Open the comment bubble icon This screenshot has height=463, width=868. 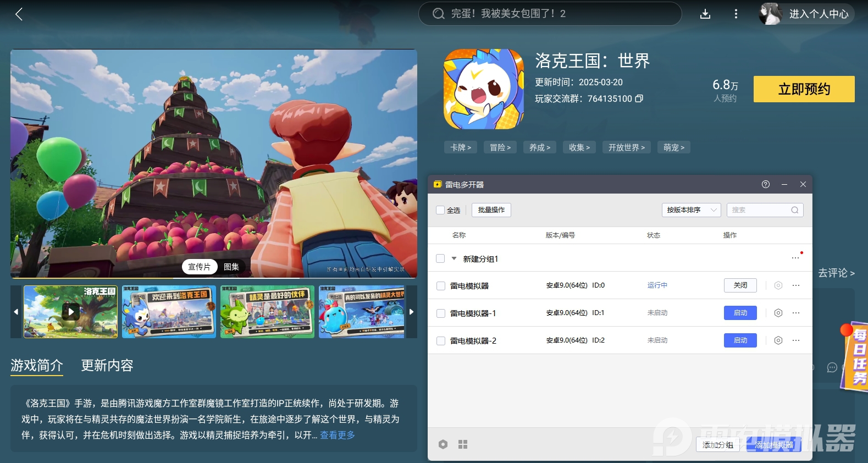point(832,367)
